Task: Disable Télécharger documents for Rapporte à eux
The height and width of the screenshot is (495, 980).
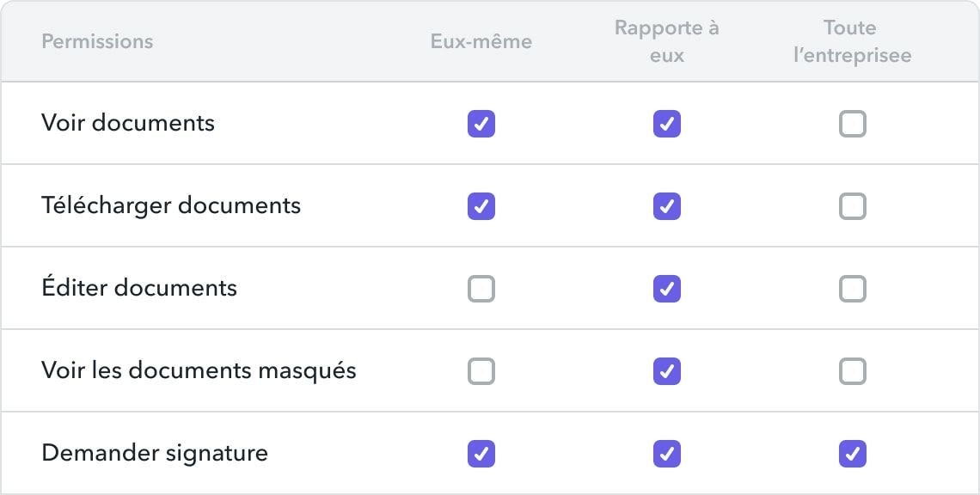Action: pyautogui.click(x=667, y=206)
